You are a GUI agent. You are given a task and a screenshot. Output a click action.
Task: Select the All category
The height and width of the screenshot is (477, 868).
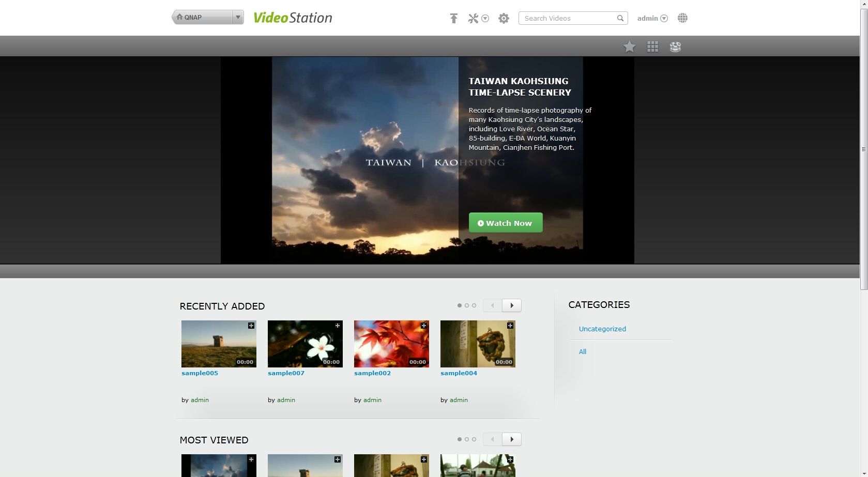[x=583, y=351]
